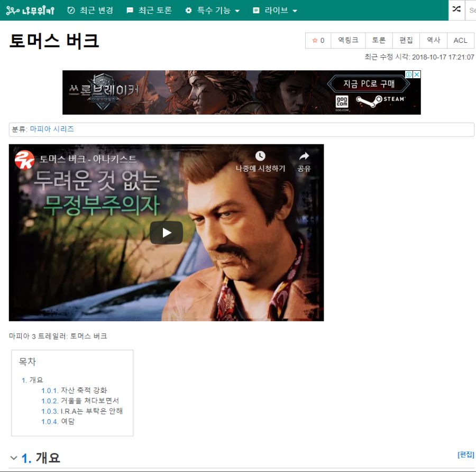Image resolution: width=476 pixels, height=472 pixels.
Task: Click the 토머스 버크 page title
Action: point(54,41)
